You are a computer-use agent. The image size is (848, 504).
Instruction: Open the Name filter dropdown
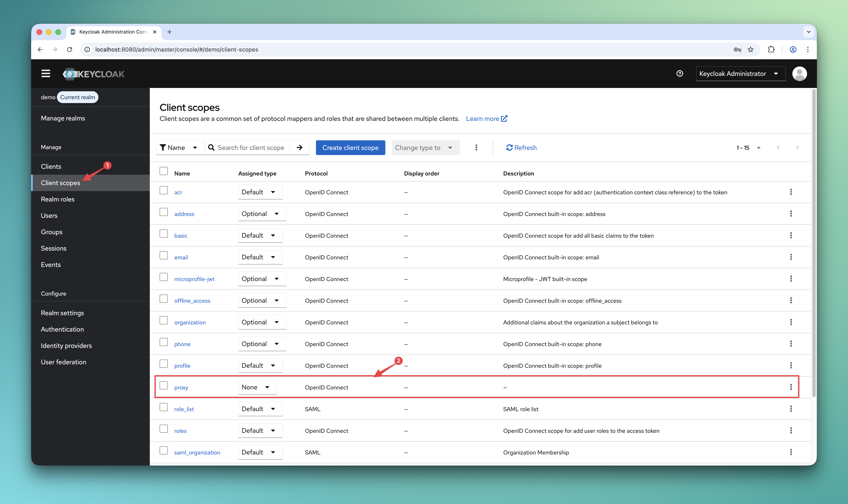click(x=180, y=148)
